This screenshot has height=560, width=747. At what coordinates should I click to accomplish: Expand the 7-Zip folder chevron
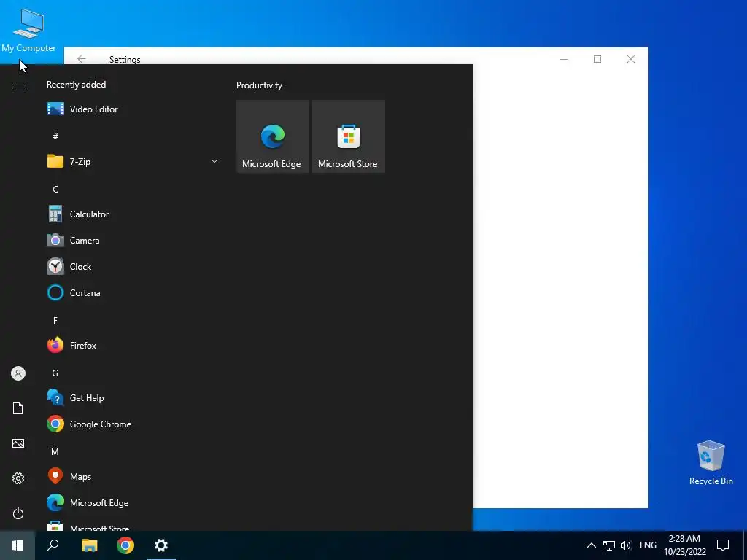click(214, 161)
